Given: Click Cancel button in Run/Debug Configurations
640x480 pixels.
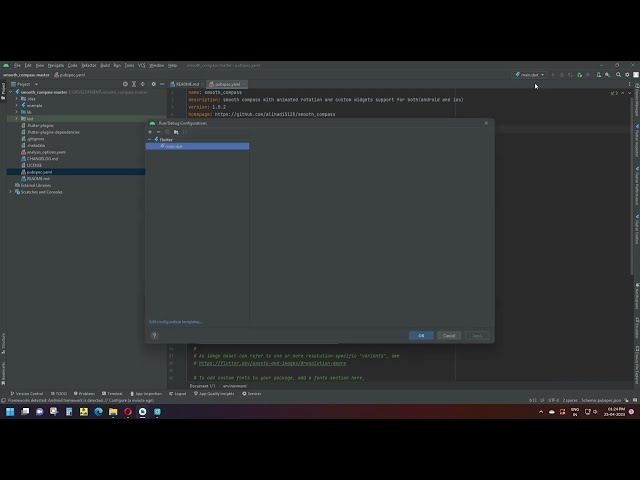Looking at the screenshot, I should point(449,336).
